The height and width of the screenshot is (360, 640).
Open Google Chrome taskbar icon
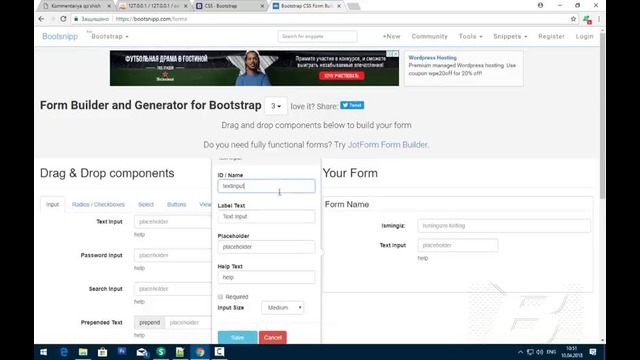[x=200, y=352]
